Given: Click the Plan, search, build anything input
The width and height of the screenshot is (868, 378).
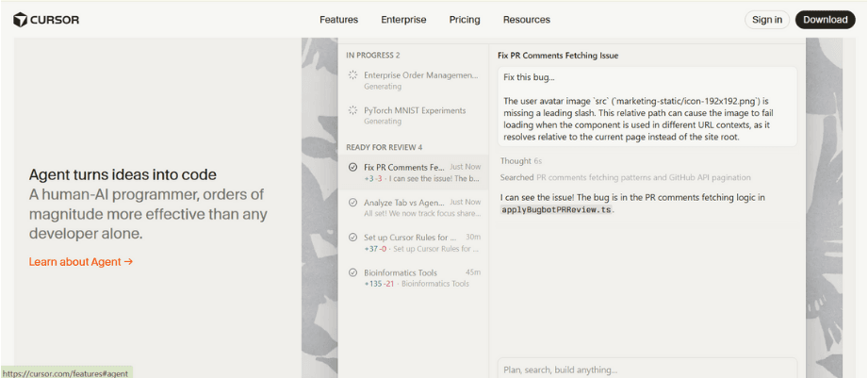Looking at the screenshot, I should click(647, 369).
